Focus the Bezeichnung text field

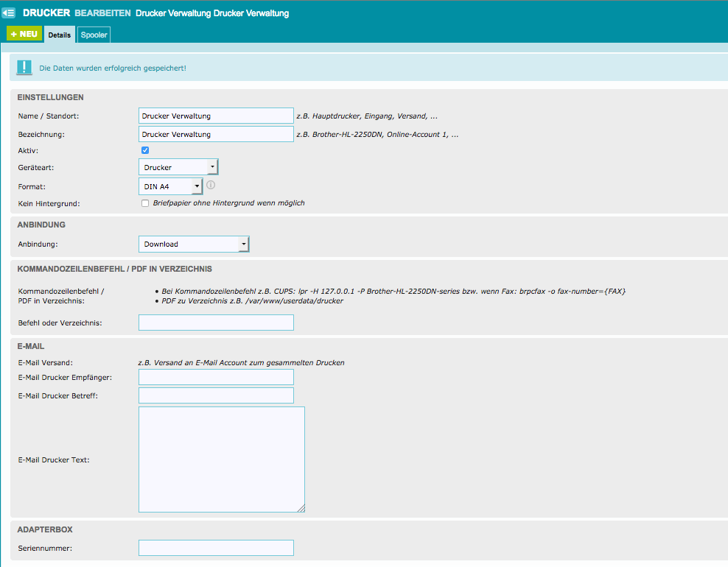tap(216, 134)
